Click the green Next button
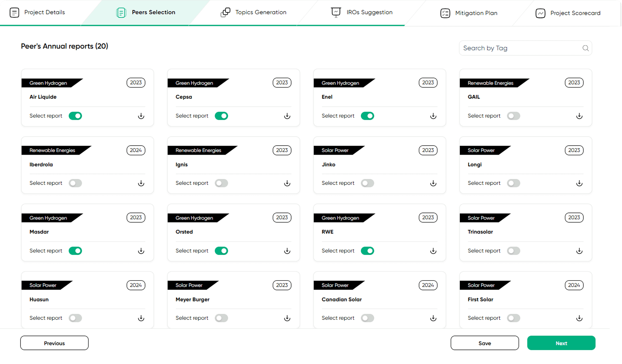The width and height of the screenshot is (622, 364). 561,343
